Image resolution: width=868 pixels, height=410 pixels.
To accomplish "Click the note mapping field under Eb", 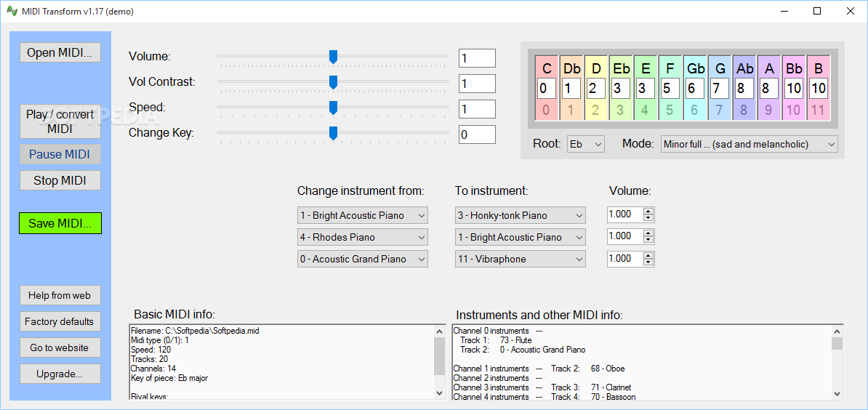I will click(x=621, y=88).
